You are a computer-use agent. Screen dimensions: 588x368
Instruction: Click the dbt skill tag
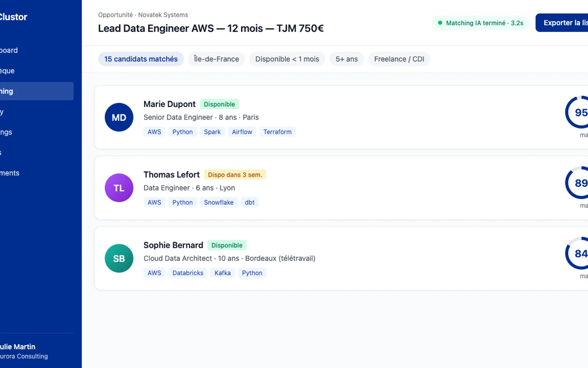tap(250, 202)
